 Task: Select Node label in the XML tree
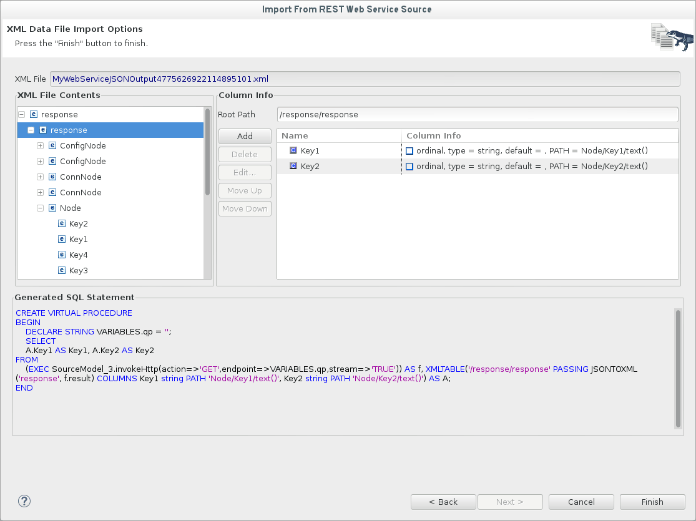click(70, 208)
